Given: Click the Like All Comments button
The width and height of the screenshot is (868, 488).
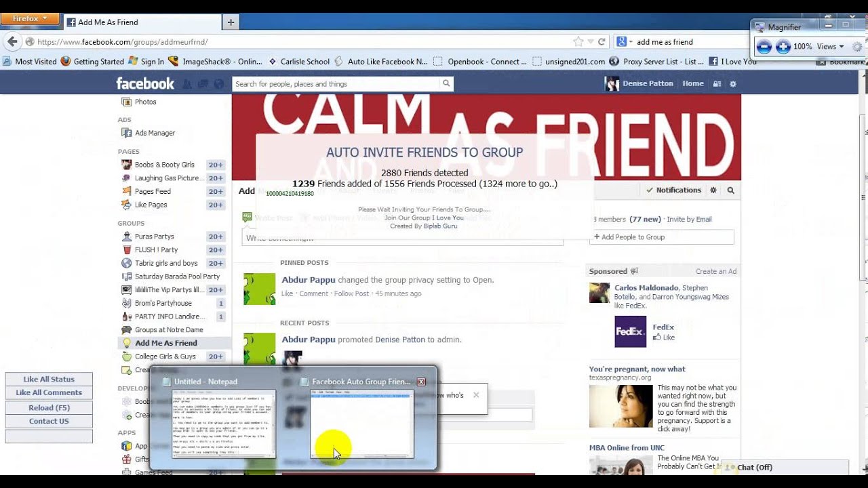Looking at the screenshot, I should click(x=49, y=392).
